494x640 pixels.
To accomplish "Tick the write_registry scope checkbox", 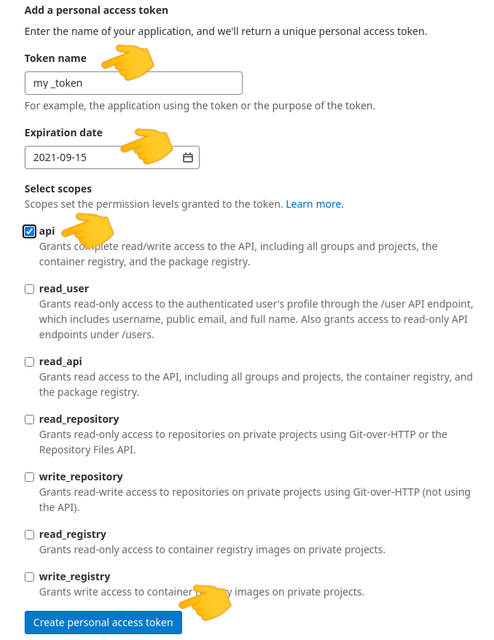I will [x=29, y=577].
